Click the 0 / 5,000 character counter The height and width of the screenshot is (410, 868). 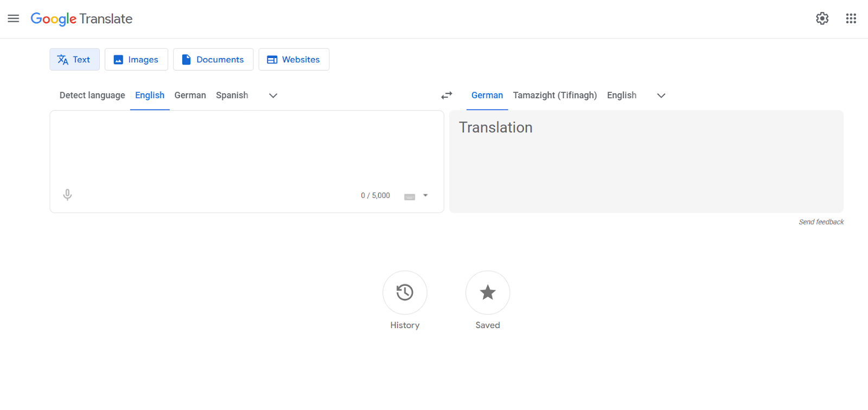click(375, 196)
